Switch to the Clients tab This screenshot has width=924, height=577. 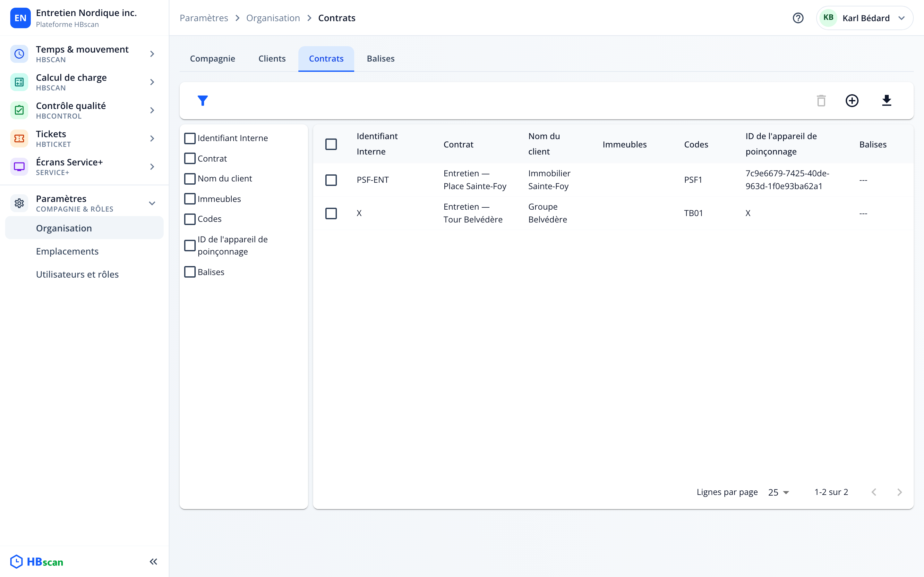tap(272, 58)
